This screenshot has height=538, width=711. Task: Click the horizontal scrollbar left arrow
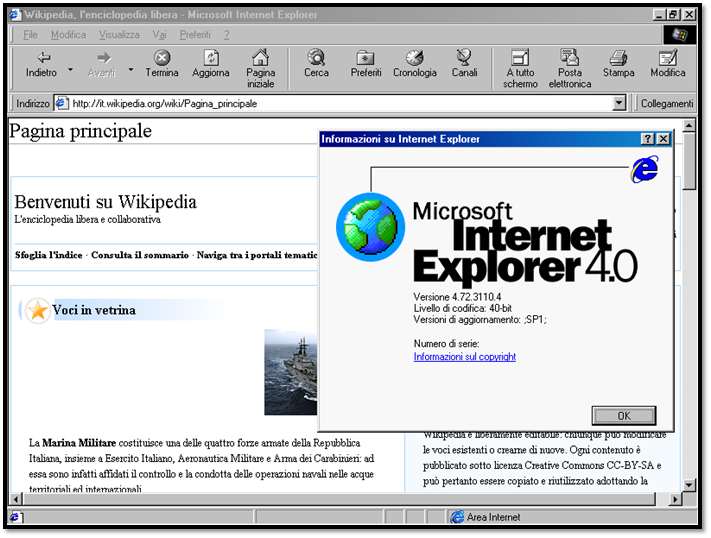[x=16, y=499]
